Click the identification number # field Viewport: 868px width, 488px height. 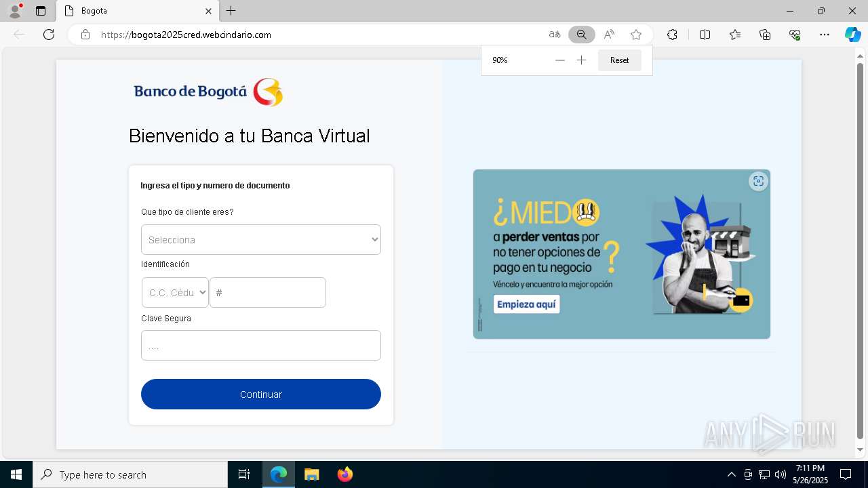click(268, 293)
